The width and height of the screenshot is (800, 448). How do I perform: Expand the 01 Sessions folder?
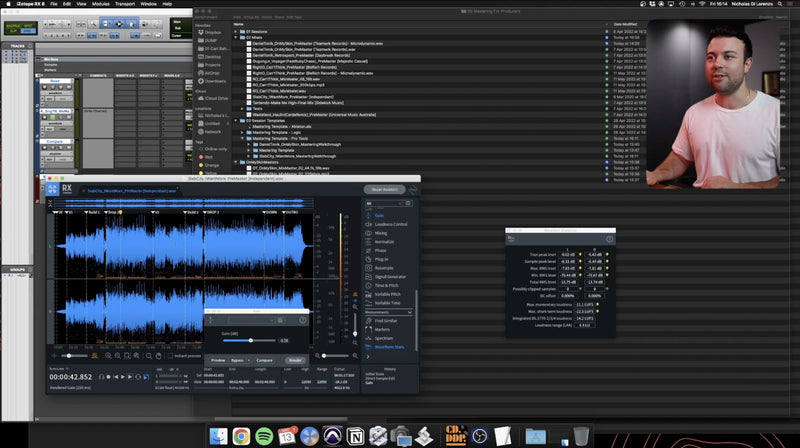coord(236,32)
